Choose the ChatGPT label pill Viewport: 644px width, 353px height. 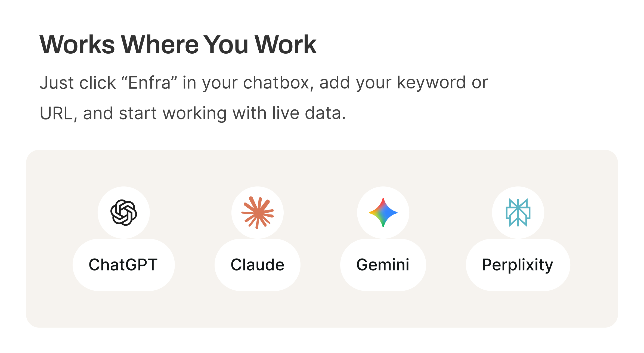coord(124,265)
